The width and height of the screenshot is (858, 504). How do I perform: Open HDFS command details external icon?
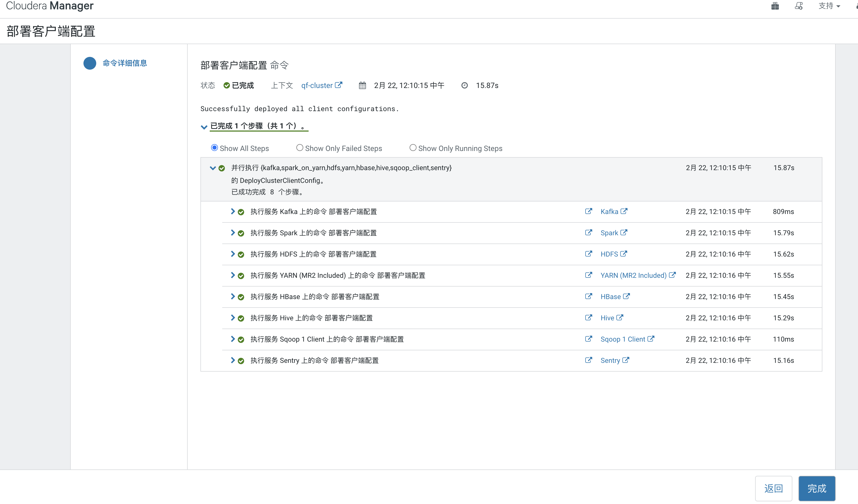tap(588, 254)
